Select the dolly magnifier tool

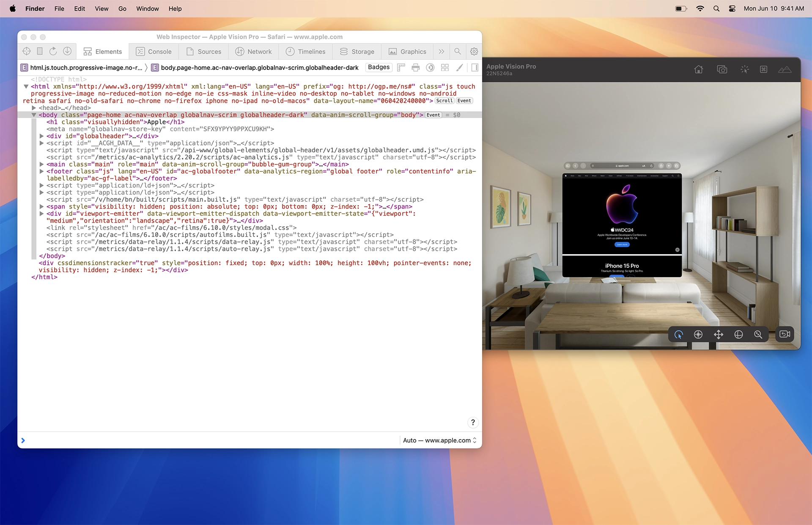(758, 334)
